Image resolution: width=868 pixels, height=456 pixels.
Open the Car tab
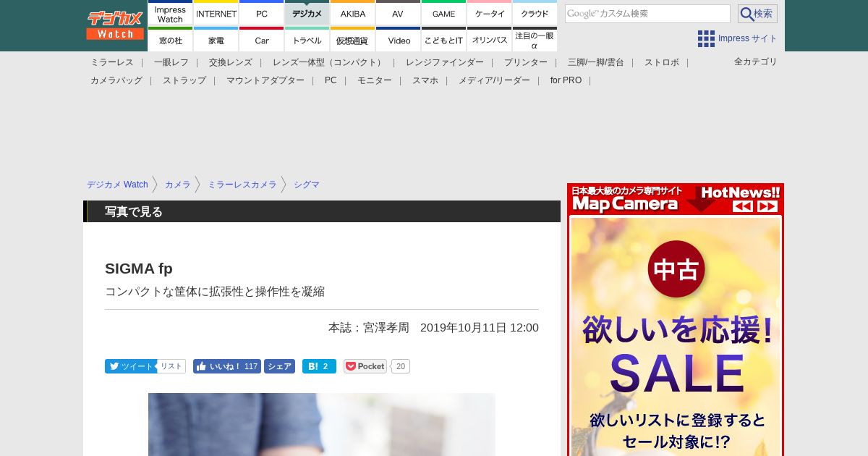point(262,40)
